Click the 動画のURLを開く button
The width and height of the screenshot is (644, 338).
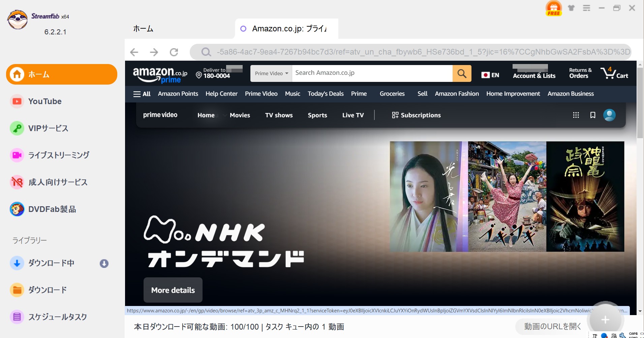(x=553, y=327)
